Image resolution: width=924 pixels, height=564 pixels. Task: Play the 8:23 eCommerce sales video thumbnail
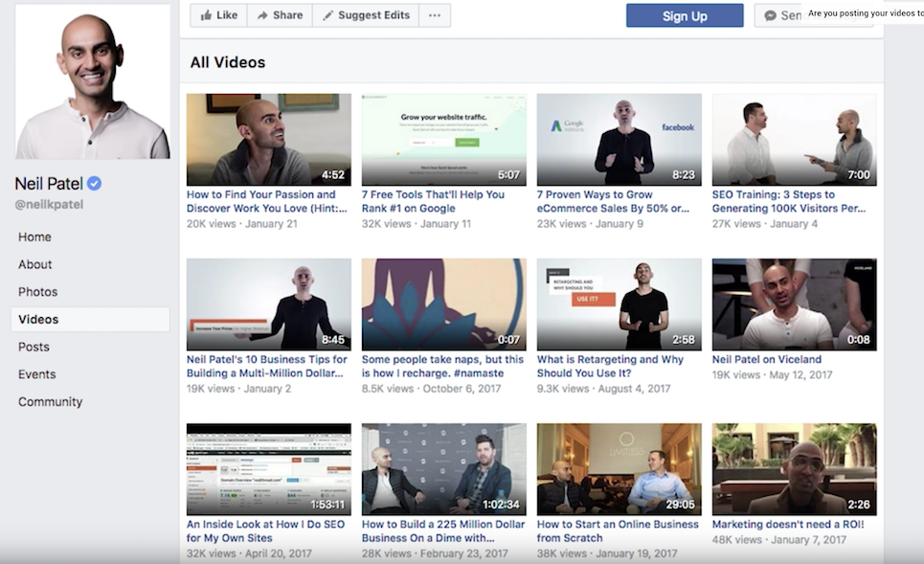619,140
